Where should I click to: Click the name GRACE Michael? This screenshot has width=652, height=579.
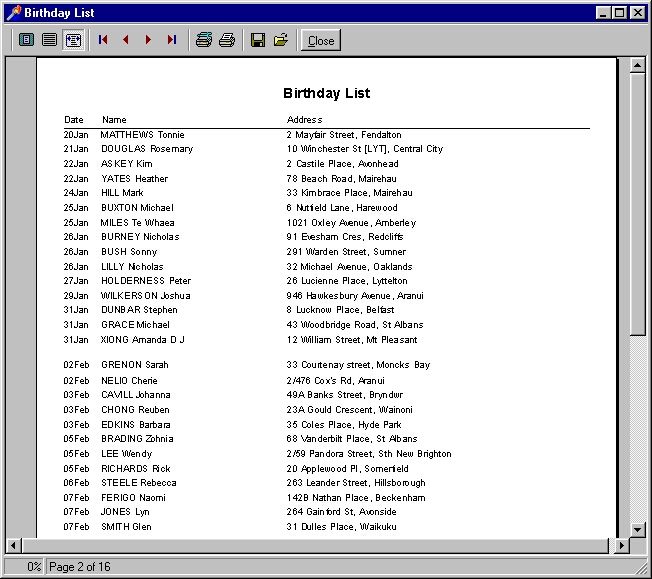(136, 325)
